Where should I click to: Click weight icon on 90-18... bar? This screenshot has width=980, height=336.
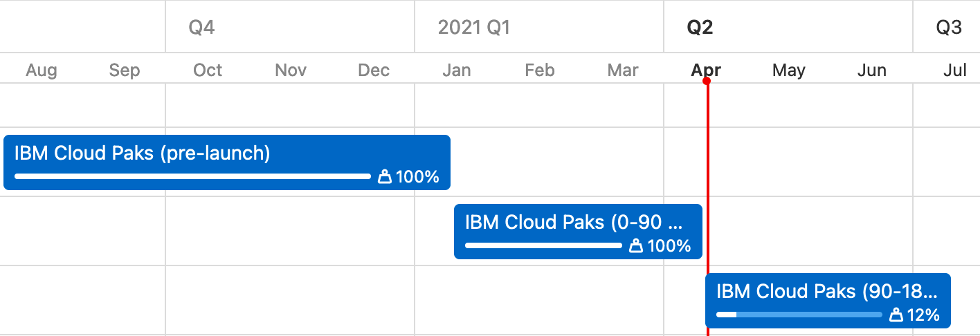pos(896,315)
